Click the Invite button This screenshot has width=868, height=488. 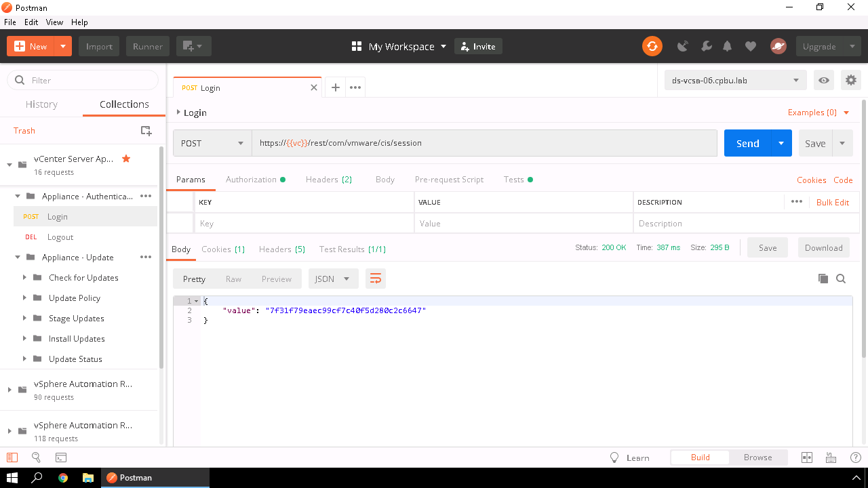[478, 46]
